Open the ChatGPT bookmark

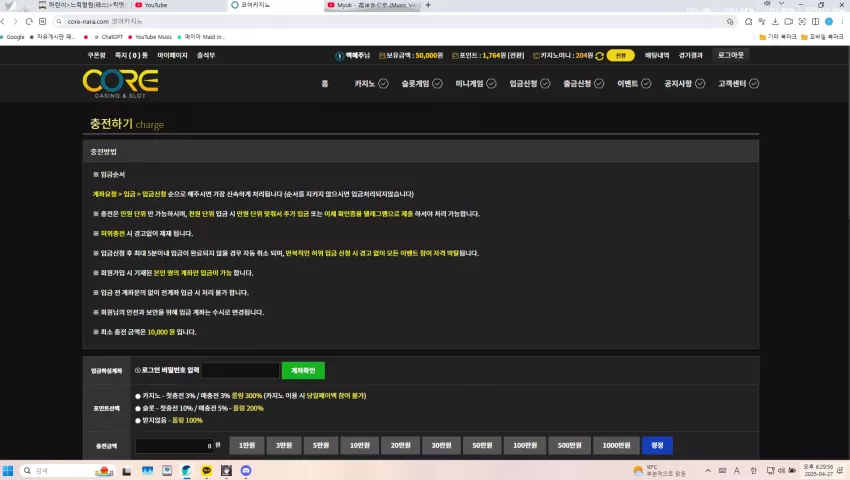point(108,37)
